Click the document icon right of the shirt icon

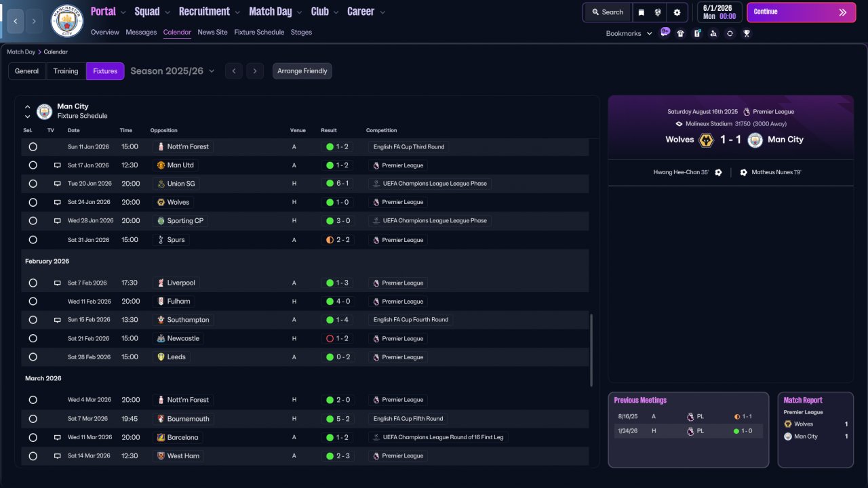click(x=697, y=33)
